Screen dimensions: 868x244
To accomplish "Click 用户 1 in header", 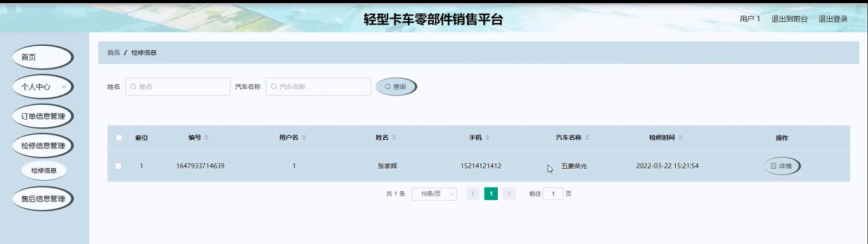I will (750, 19).
